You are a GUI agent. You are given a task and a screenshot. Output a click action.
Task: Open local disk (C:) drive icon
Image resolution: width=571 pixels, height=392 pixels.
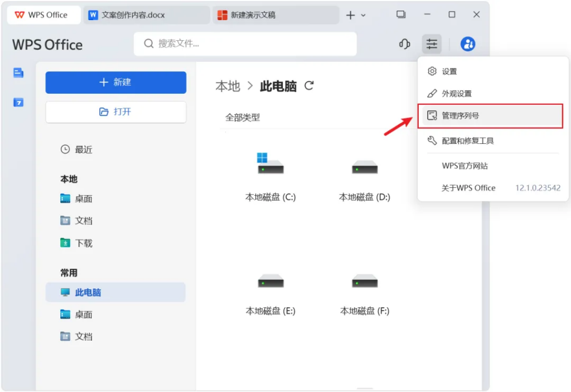270,166
